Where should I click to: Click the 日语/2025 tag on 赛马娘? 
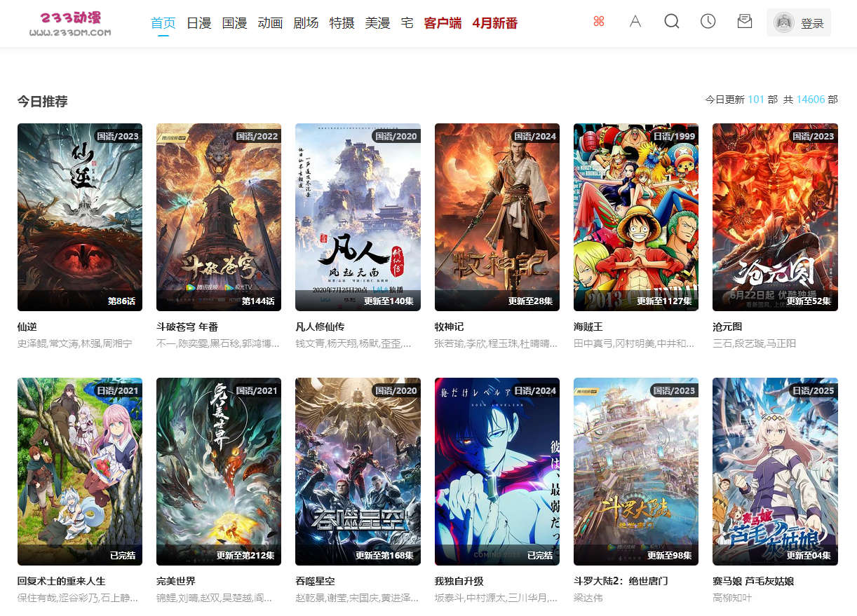[x=814, y=390]
